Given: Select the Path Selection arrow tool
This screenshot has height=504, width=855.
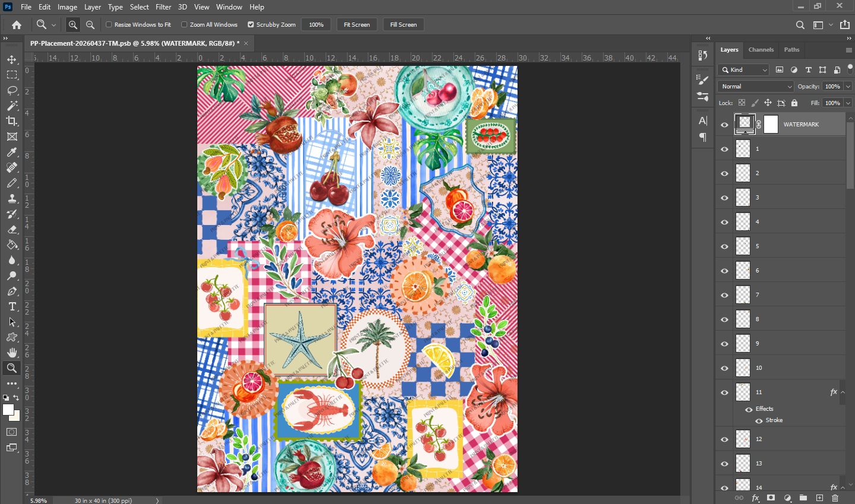Looking at the screenshot, I should point(12,322).
